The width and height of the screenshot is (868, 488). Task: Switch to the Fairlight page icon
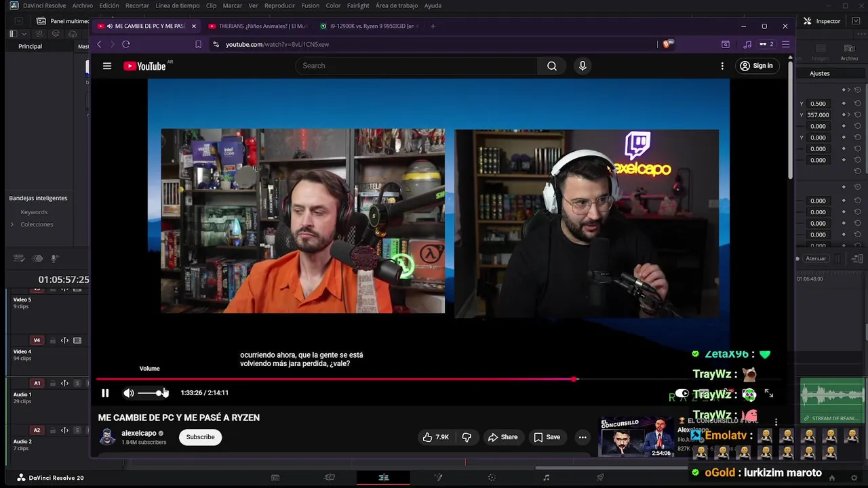coord(547,478)
